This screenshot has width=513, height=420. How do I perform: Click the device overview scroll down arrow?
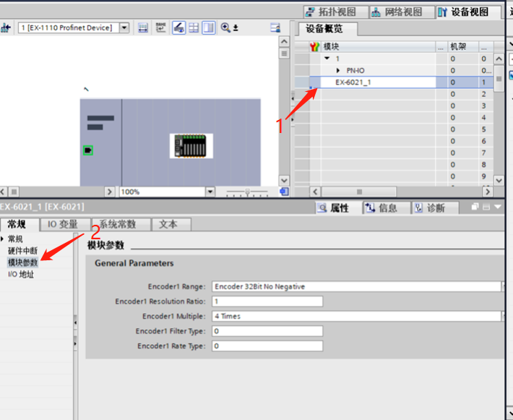tap(499, 181)
